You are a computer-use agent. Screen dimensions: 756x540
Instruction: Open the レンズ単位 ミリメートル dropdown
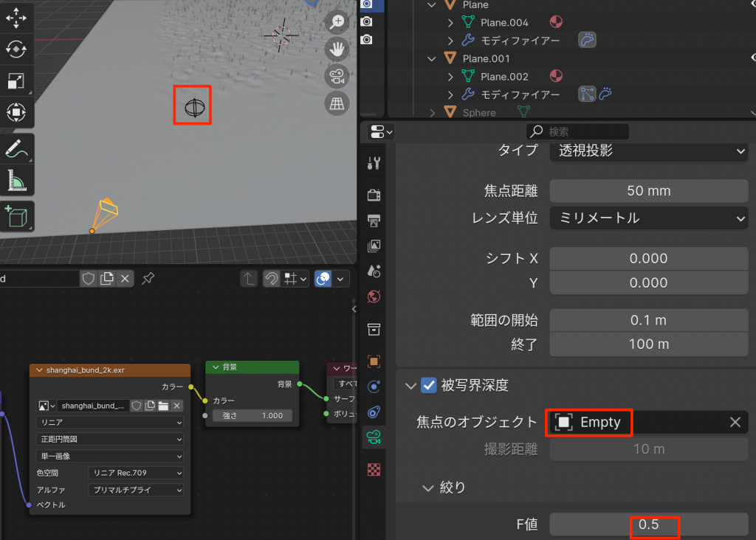tap(648, 218)
